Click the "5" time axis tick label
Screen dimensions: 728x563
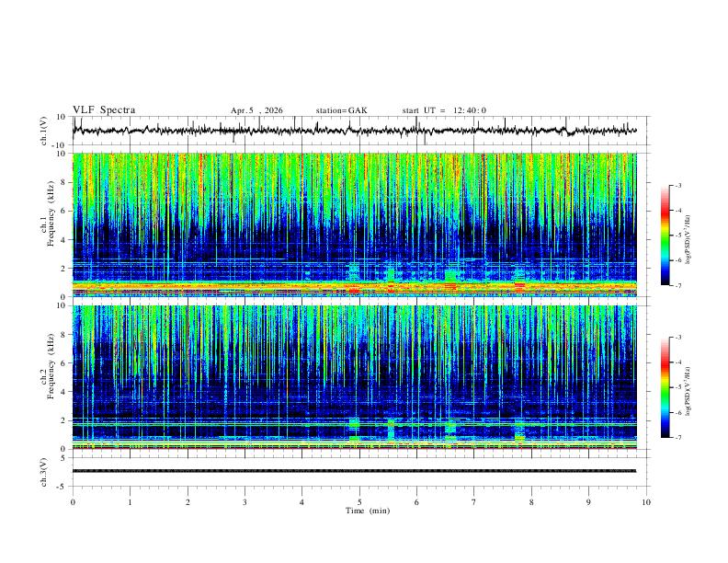[x=359, y=502]
